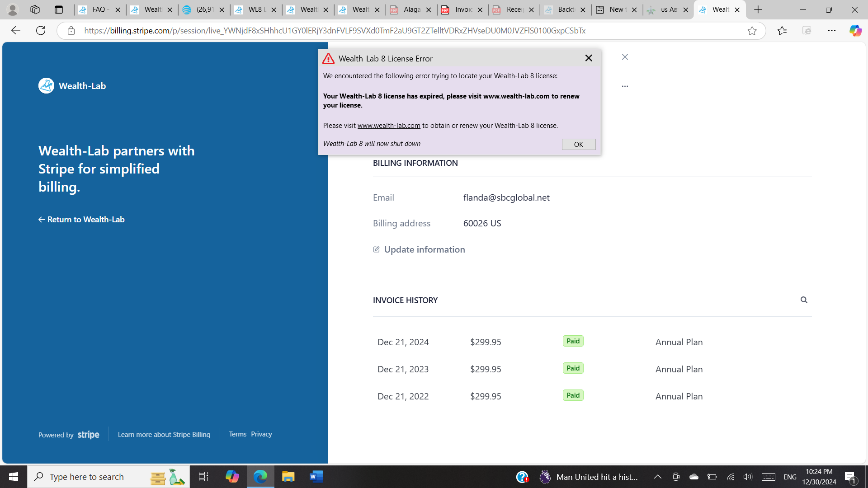The height and width of the screenshot is (488, 868).
Task: Open the Dec 21, 2022 invoice row
Action: 592,396
